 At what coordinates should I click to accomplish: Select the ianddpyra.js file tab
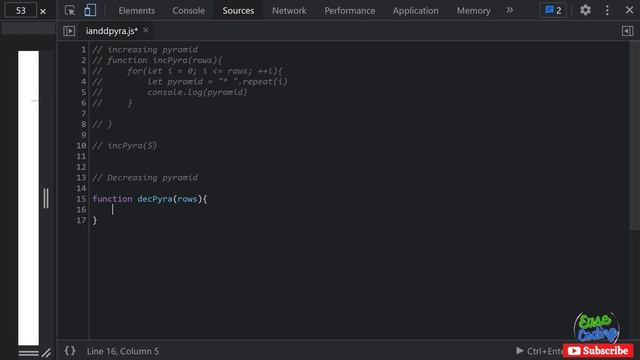111,31
